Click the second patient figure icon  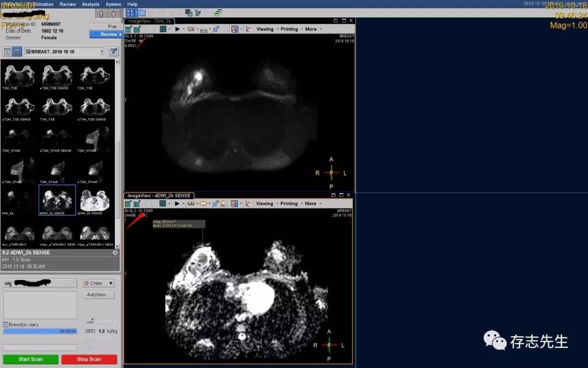(114, 14)
